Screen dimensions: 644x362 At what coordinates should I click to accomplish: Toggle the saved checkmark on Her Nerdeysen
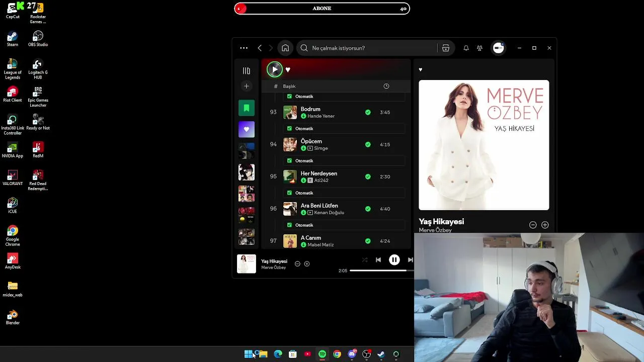click(368, 177)
